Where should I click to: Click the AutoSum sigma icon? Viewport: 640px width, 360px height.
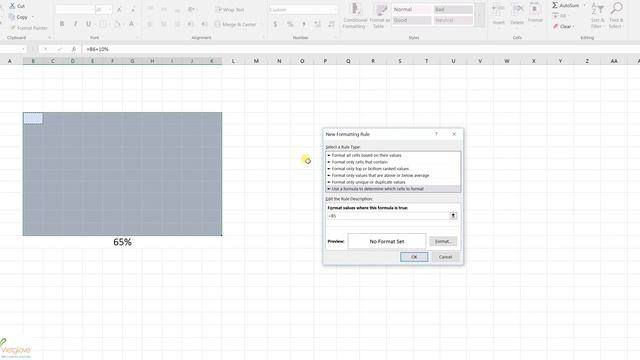pos(555,5)
